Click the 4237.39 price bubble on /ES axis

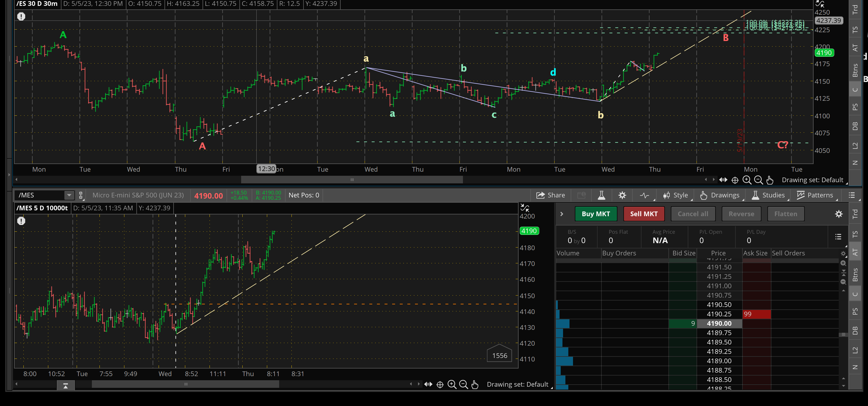828,21
